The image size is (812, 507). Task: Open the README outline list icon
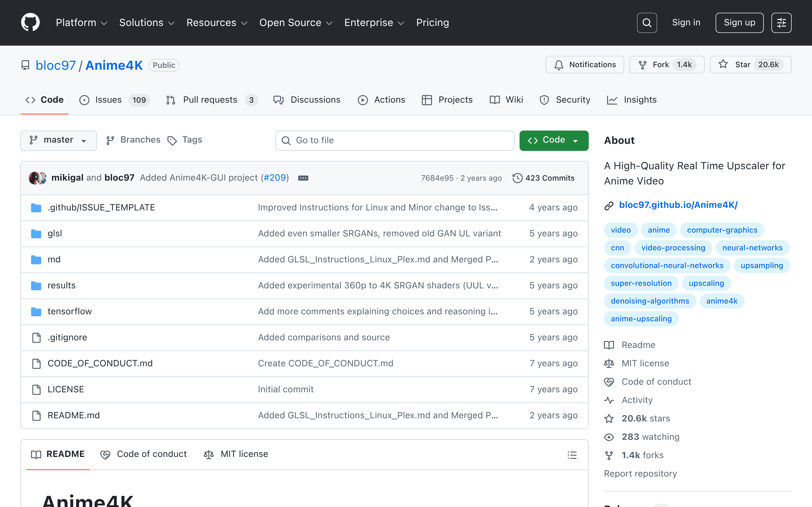572,455
